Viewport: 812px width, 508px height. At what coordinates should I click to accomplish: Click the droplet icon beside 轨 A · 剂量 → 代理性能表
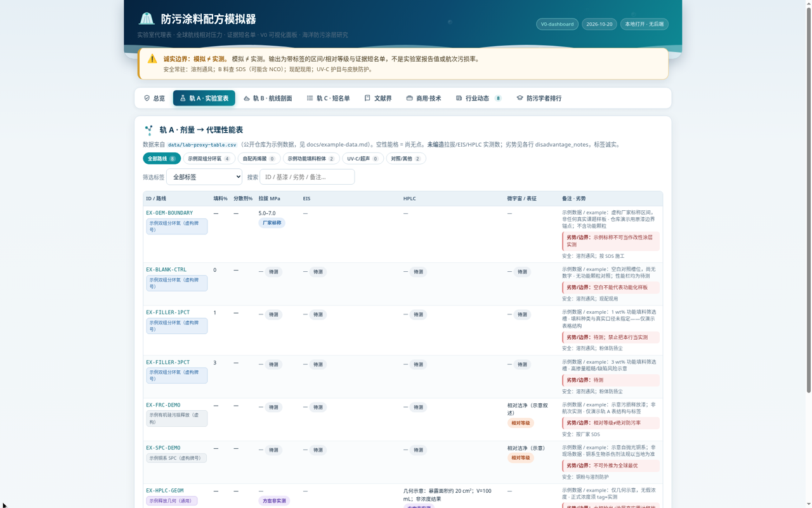pos(149,130)
